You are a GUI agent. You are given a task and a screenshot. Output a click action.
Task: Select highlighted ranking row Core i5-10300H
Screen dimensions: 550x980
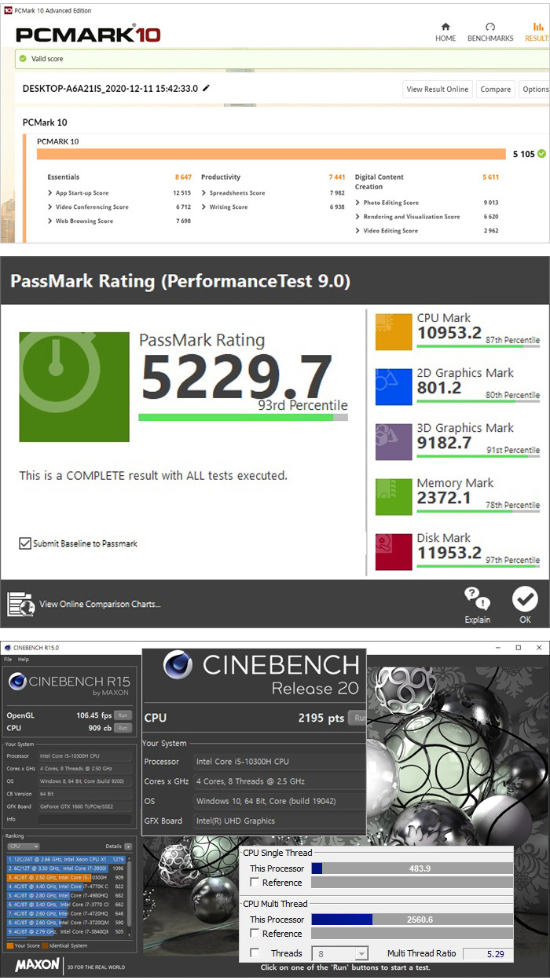pyautogui.click(x=65, y=877)
